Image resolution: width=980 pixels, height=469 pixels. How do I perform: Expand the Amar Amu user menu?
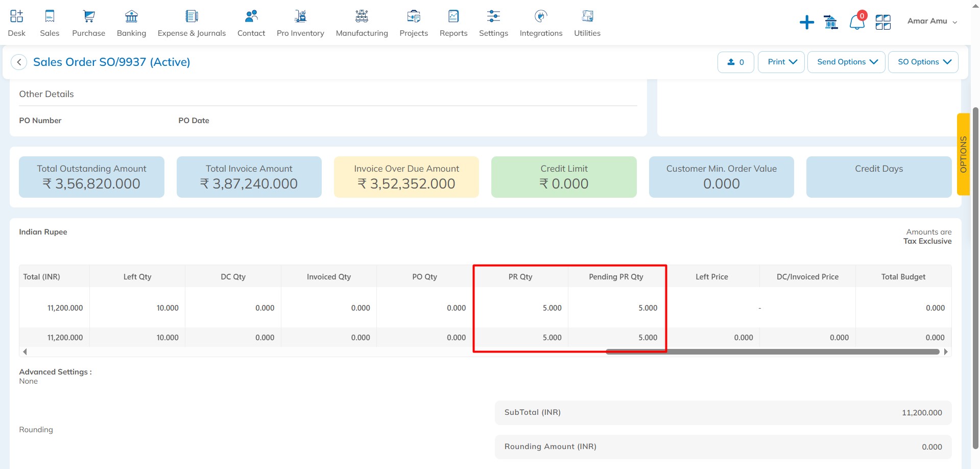pyautogui.click(x=932, y=21)
